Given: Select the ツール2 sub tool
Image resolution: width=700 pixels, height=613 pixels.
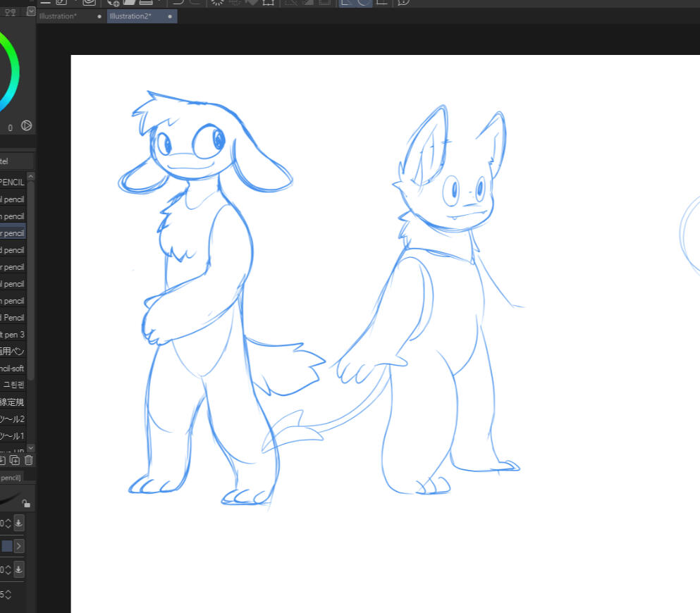Looking at the screenshot, I should [x=13, y=419].
